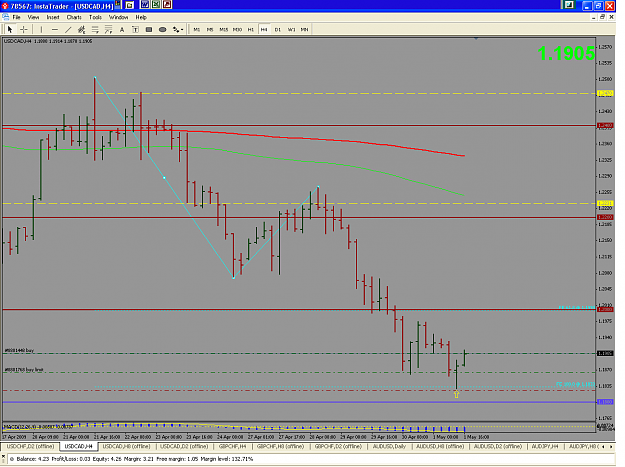Viewport: 625px width, 467px height.
Task: Select the '#8981448 buy' order line label
Action: coord(19,350)
